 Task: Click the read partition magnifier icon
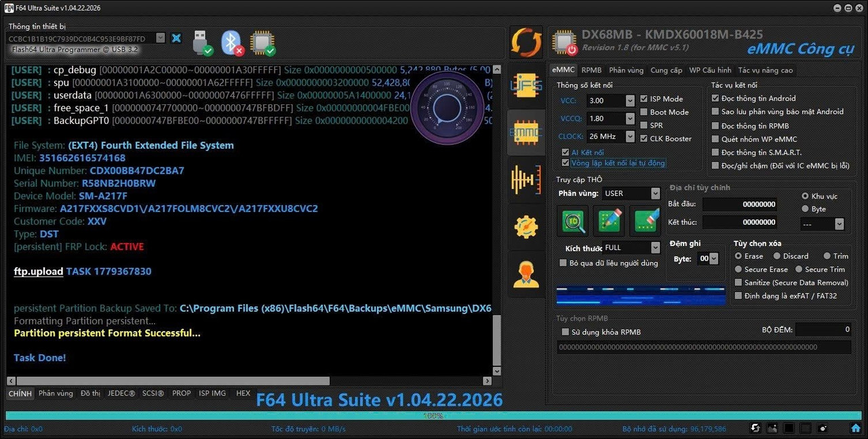tap(572, 221)
